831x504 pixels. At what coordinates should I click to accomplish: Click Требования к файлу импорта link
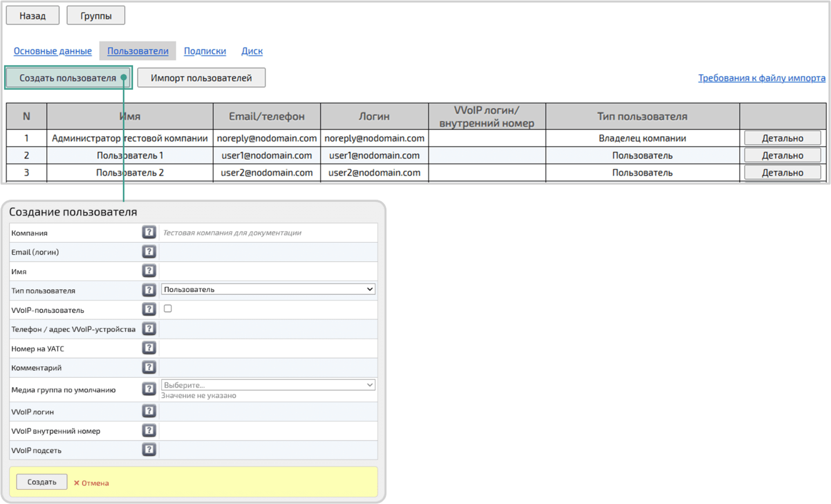coord(762,78)
